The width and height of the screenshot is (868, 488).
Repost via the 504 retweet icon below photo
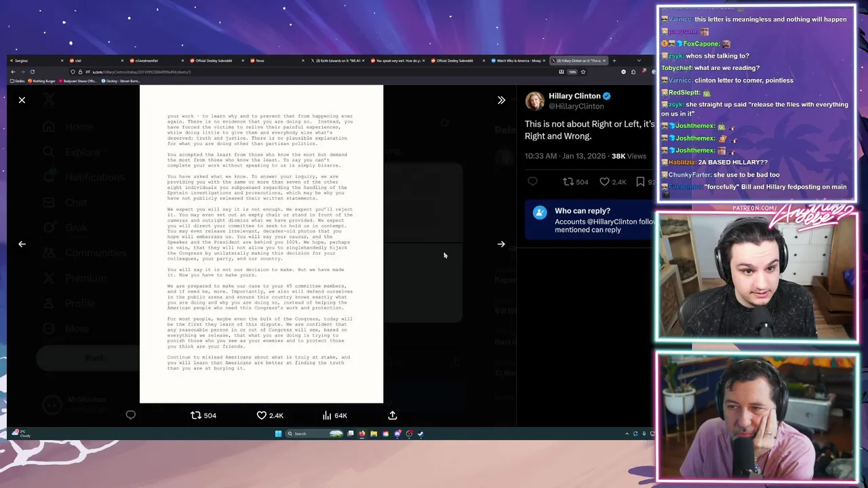coord(203,415)
